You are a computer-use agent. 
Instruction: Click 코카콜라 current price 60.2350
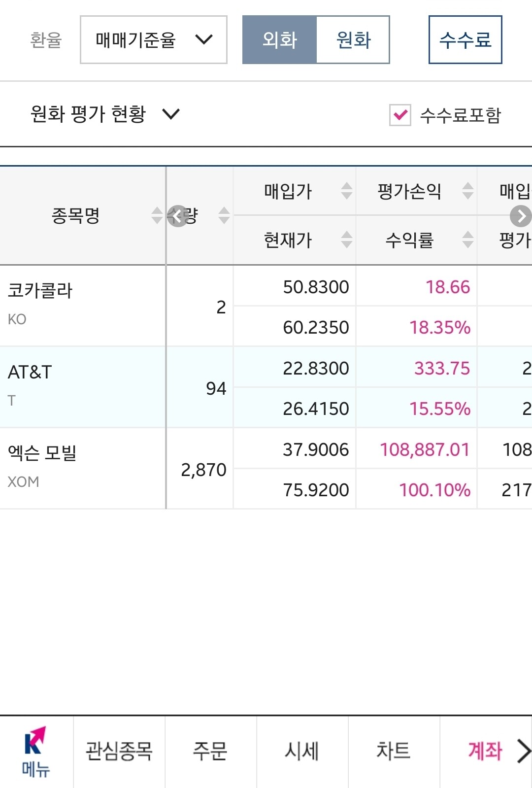point(316,327)
